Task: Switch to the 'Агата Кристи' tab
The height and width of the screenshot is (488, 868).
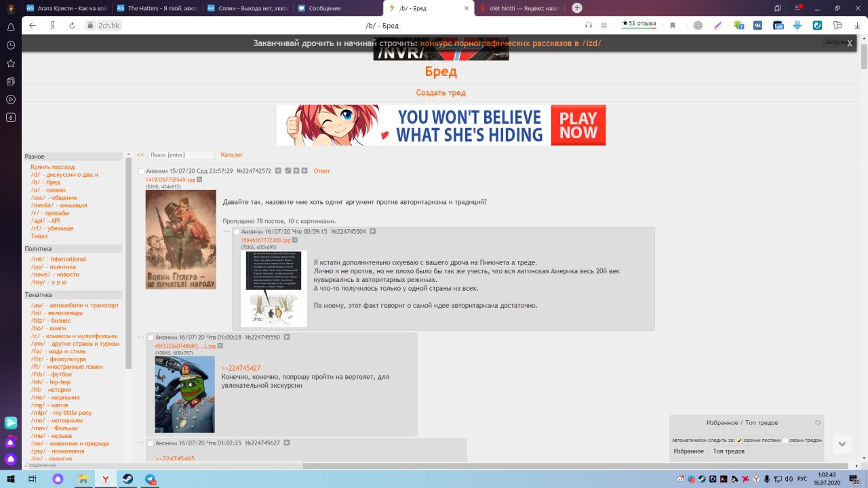Action: (x=66, y=8)
